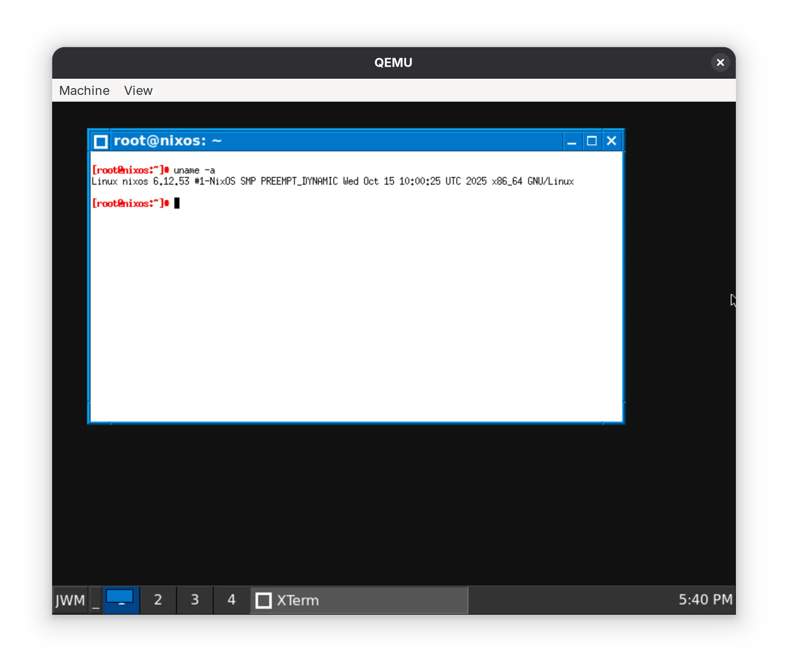Select XTerm from the taskbar window list

298,600
